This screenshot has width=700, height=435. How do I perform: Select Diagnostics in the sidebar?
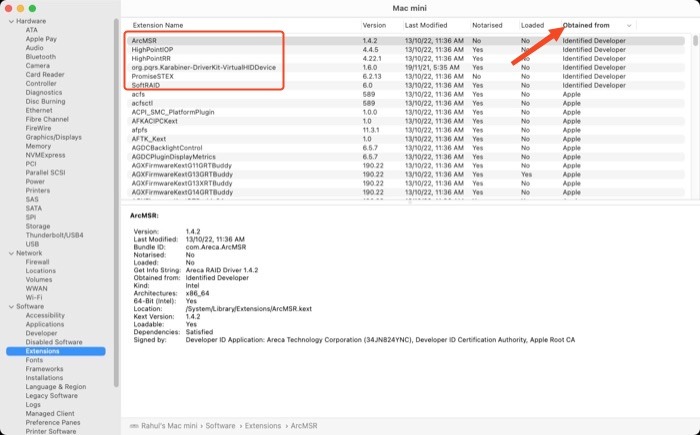pos(44,92)
